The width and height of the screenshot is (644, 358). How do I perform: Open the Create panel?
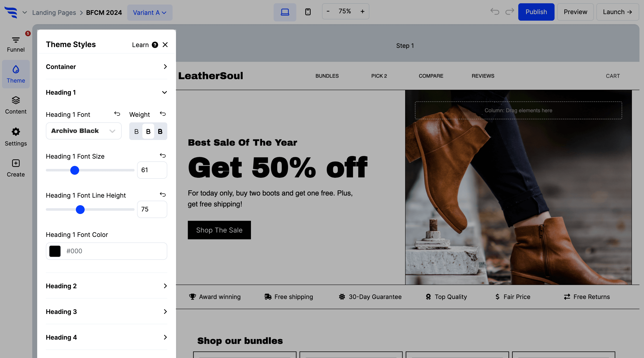pos(16,168)
